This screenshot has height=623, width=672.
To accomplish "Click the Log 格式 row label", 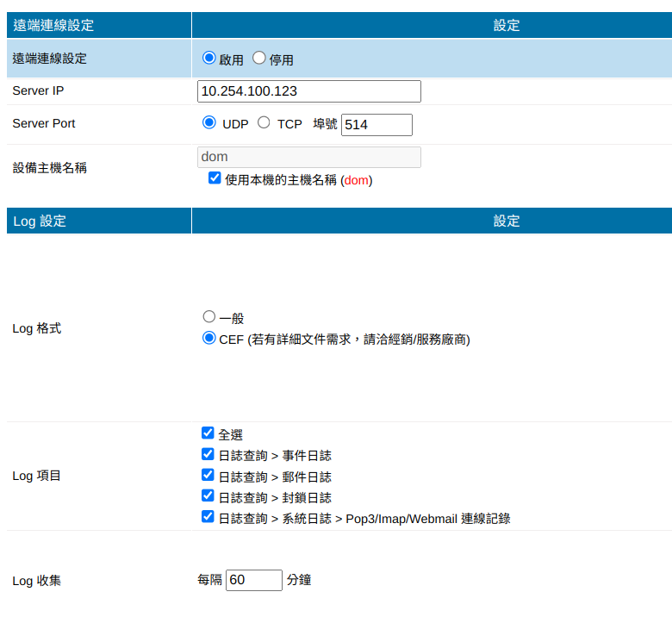I will pos(36,329).
